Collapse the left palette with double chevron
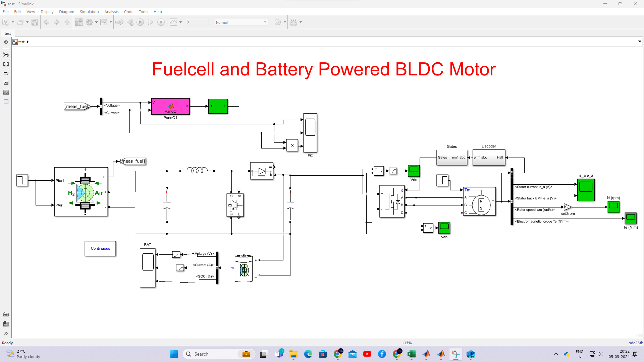 [x=6, y=333]
